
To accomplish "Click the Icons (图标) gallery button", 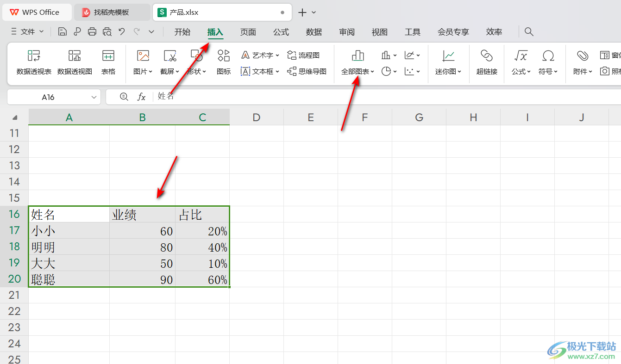I will (x=224, y=62).
